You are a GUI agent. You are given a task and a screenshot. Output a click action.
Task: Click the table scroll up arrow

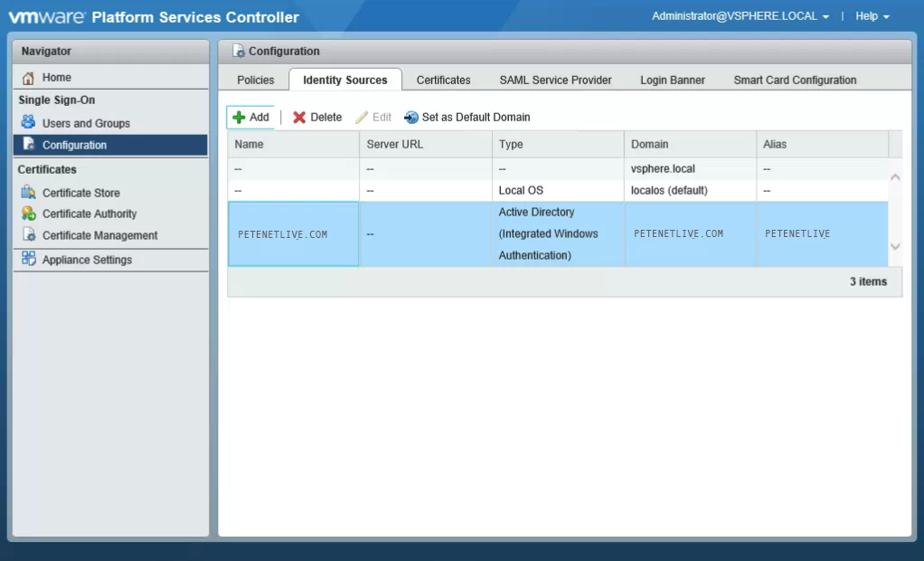point(895,177)
